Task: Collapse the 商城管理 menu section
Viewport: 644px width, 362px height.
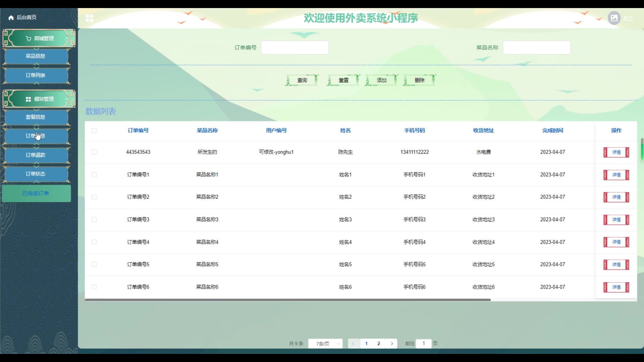Action: tap(66, 39)
